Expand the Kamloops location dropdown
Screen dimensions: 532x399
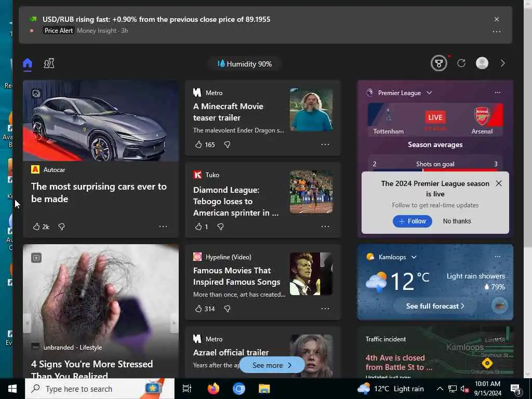click(x=414, y=257)
